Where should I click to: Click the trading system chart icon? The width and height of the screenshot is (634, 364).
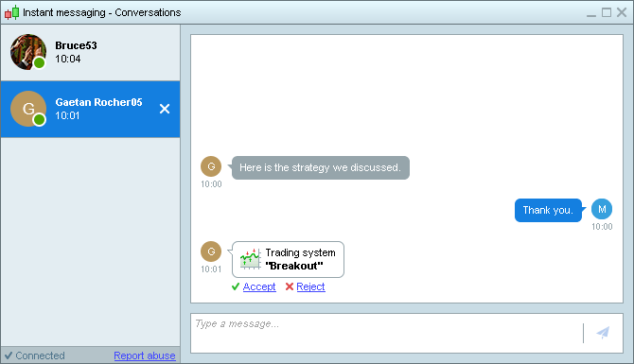click(x=250, y=259)
